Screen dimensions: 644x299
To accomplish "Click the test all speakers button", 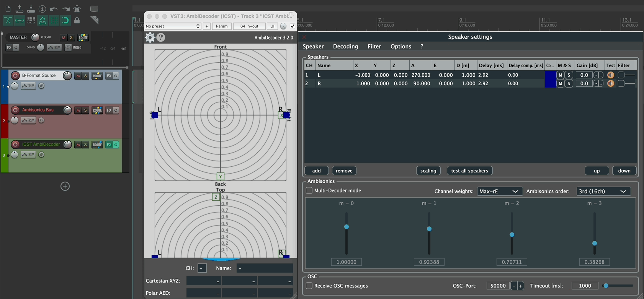I will [469, 171].
